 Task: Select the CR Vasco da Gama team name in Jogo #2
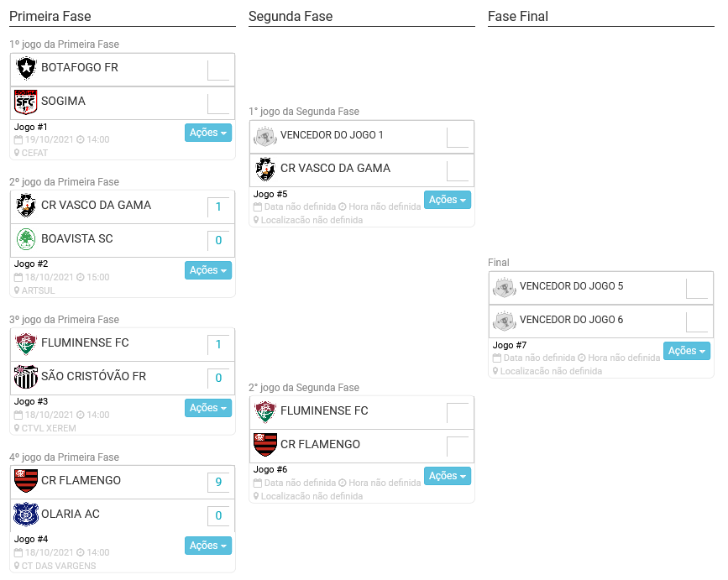tap(96, 206)
